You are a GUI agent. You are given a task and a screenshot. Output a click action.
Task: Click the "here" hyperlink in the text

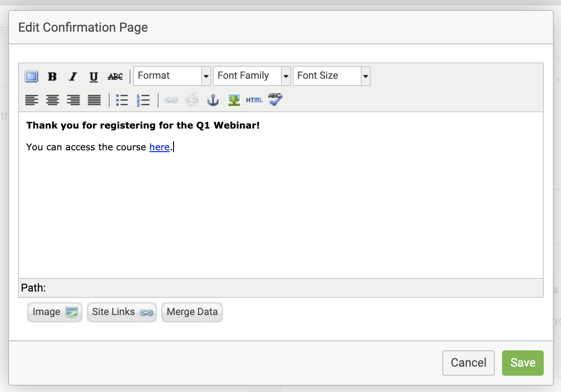pyautogui.click(x=160, y=147)
